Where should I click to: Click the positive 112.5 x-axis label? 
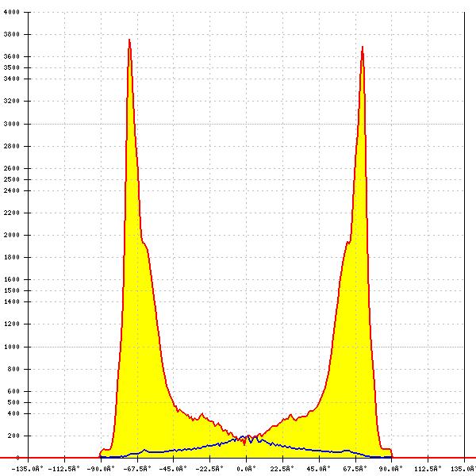pos(428,469)
